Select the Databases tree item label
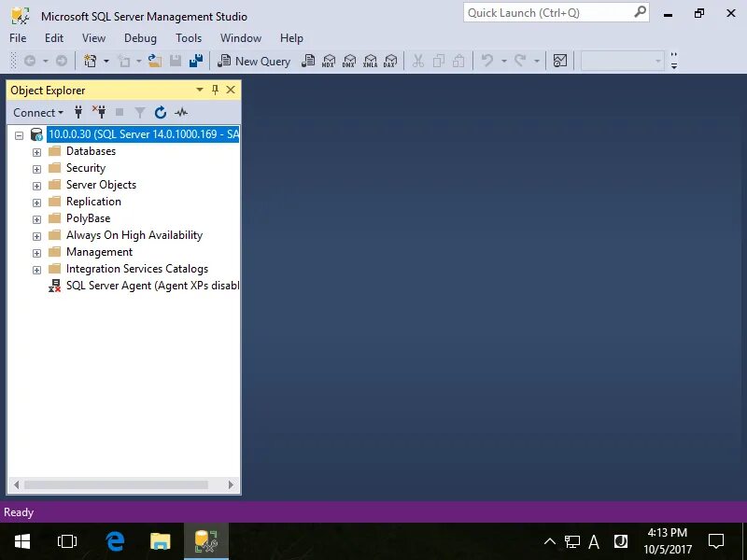The height and width of the screenshot is (560, 747). point(91,151)
